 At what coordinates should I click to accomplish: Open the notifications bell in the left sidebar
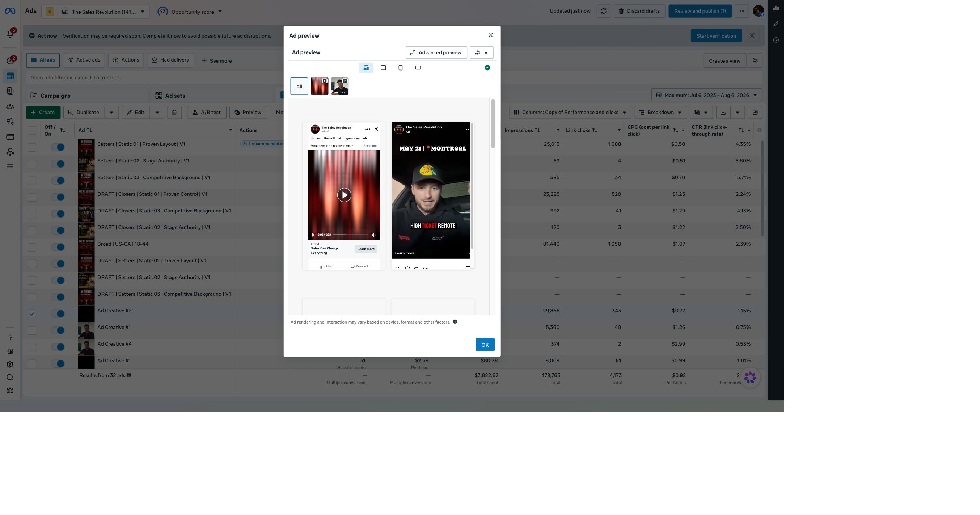pyautogui.click(x=10, y=34)
